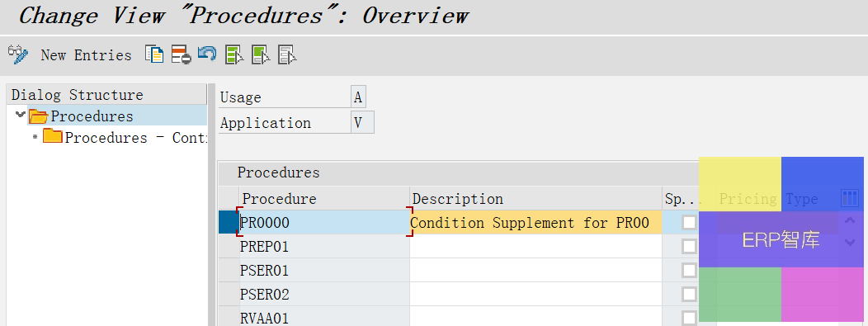Click the Undo Change arrow icon
This screenshot has height=326, width=868.
207,54
